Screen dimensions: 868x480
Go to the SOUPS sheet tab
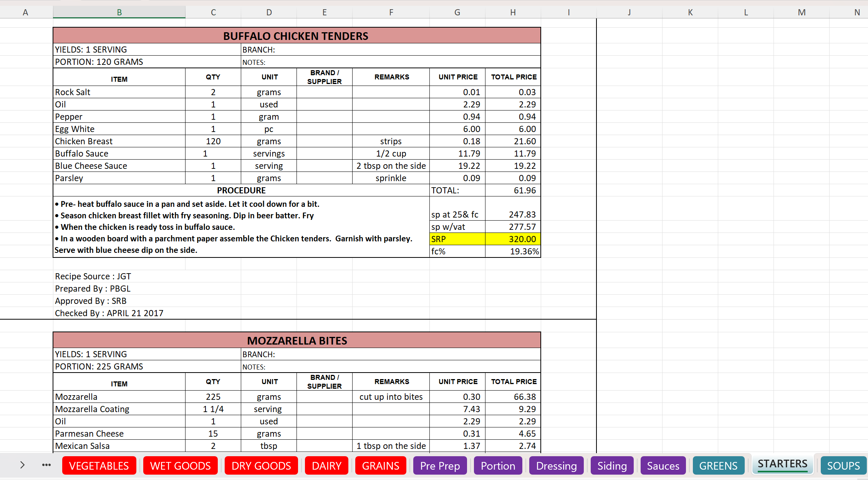(843, 466)
